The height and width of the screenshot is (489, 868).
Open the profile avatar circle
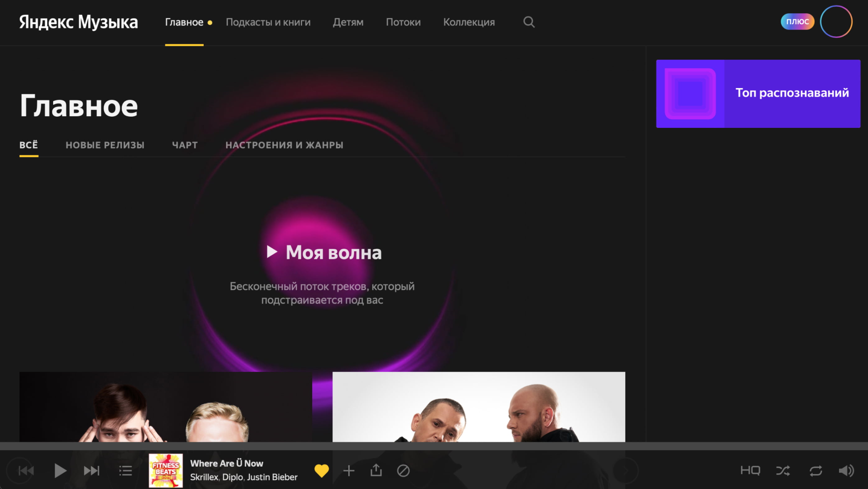tap(836, 21)
